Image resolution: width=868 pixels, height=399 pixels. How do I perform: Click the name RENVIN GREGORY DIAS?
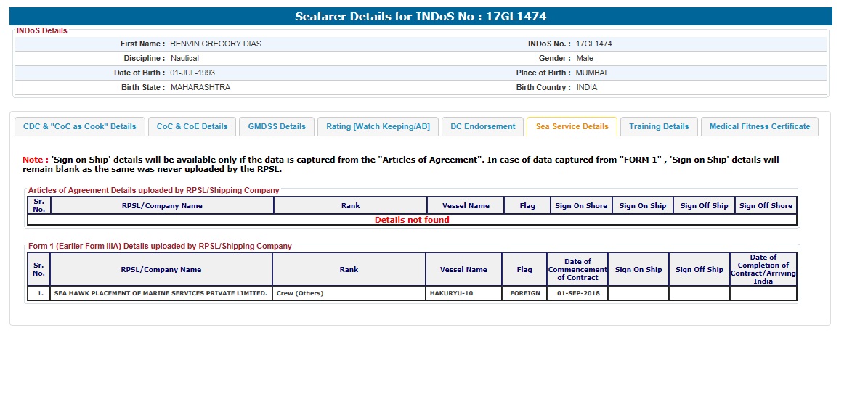(x=215, y=44)
